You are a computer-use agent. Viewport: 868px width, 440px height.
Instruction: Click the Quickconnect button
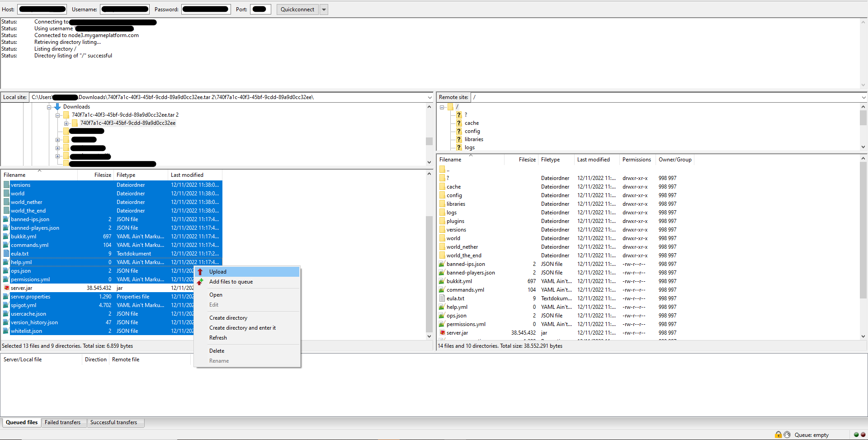click(x=297, y=9)
